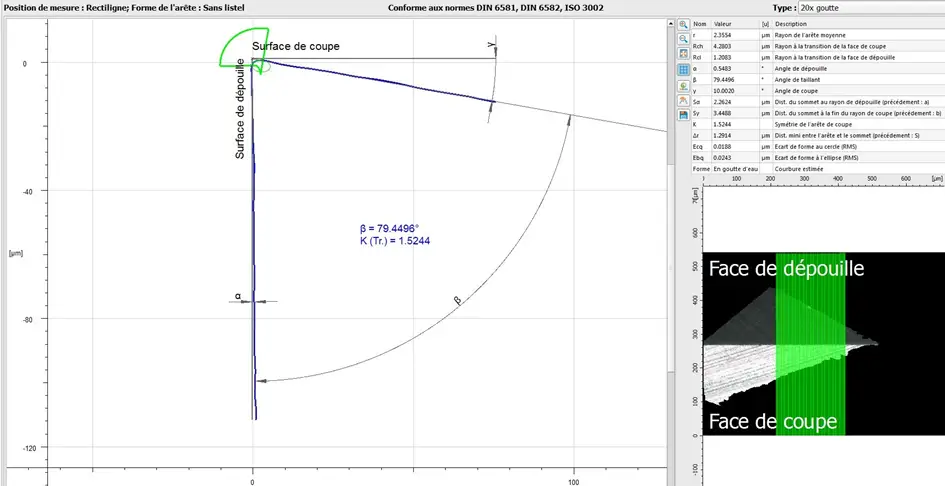
Task: Select the 'Nom' column header
Action: pyautogui.click(x=700, y=24)
